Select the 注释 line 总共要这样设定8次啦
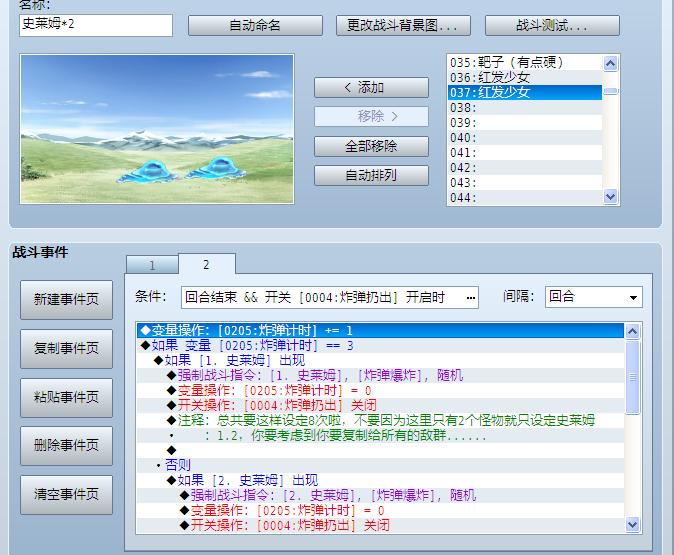The image size is (674, 555). 380,420
